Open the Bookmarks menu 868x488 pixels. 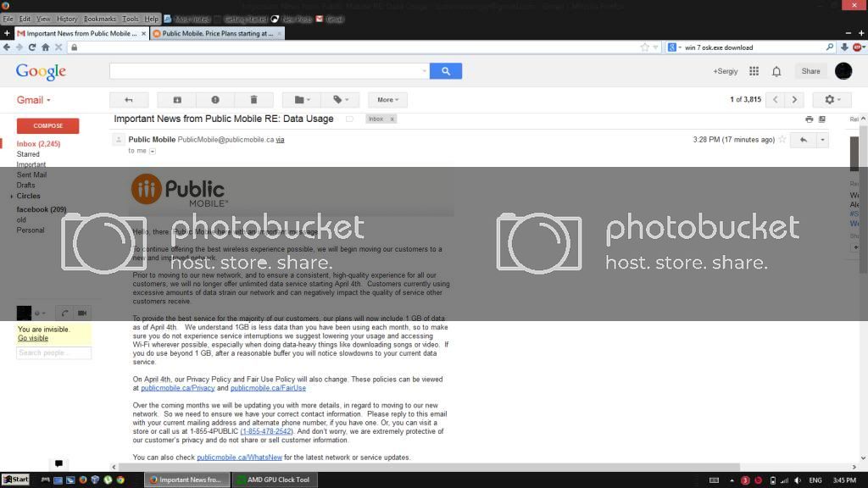(100, 19)
